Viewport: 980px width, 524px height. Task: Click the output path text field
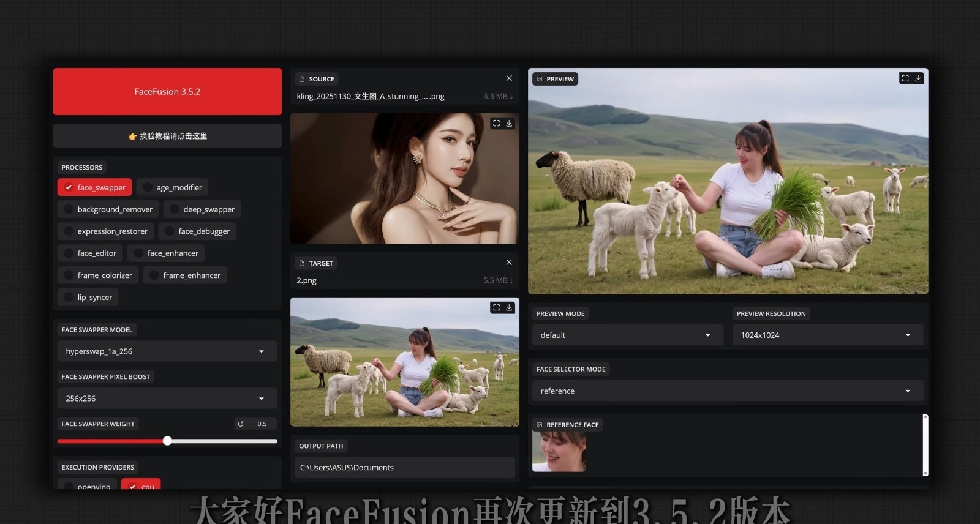405,468
